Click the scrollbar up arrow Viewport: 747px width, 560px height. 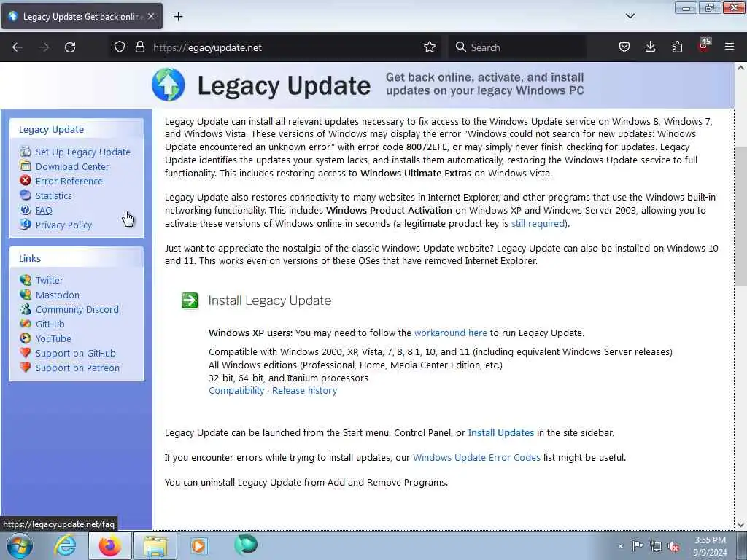click(x=740, y=68)
